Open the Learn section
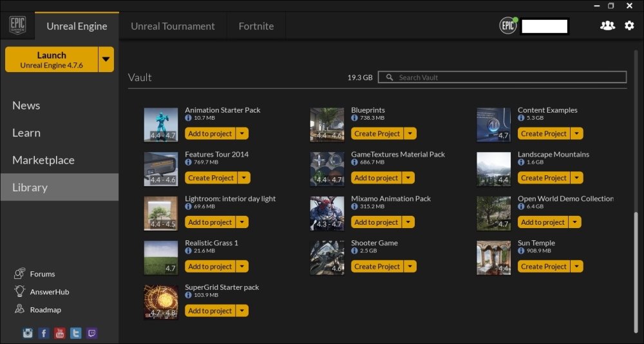This screenshot has height=344, width=644. click(59, 133)
